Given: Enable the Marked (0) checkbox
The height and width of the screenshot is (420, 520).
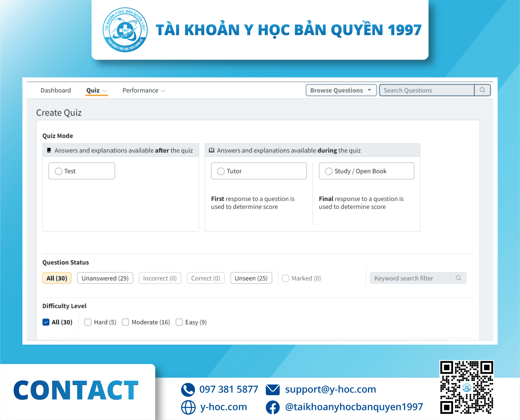Looking at the screenshot, I should [x=286, y=278].
